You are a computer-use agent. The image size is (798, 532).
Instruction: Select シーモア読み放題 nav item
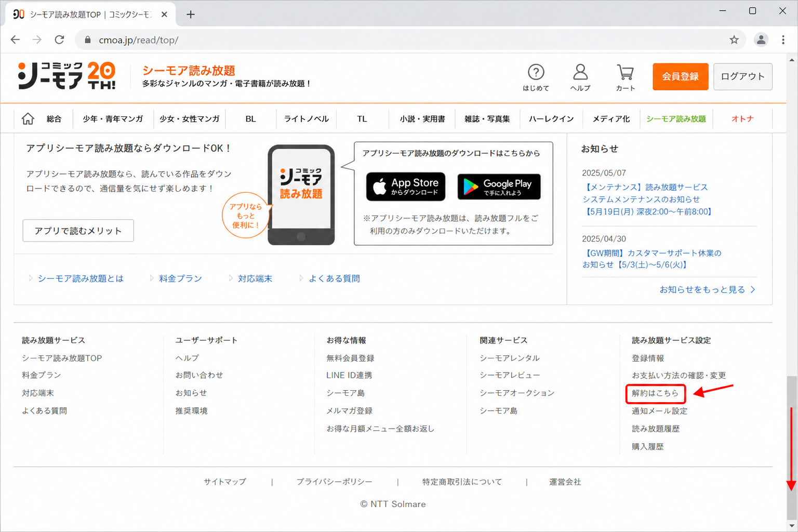point(676,119)
